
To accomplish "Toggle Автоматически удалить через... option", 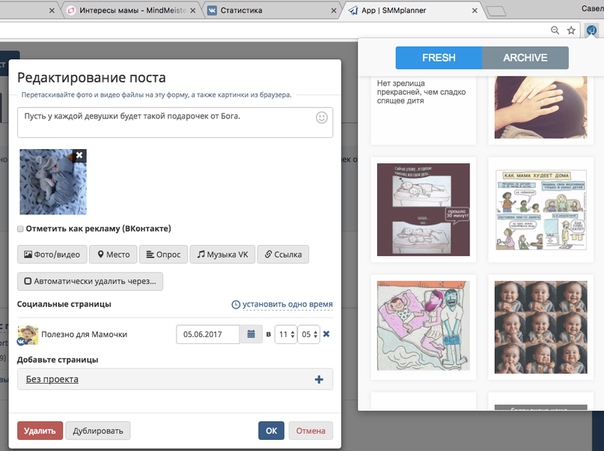I will point(90,281).
